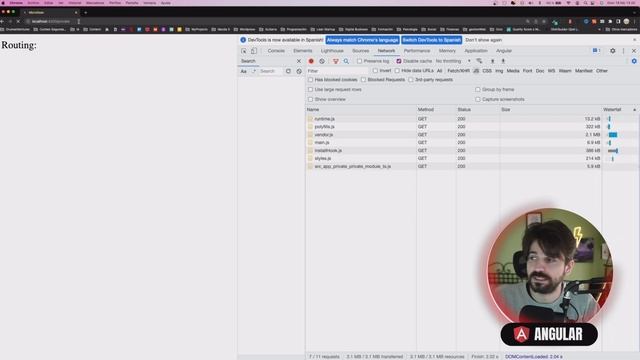
Task: Stop recording network log (red dot)
Action: tap(311, 61)
